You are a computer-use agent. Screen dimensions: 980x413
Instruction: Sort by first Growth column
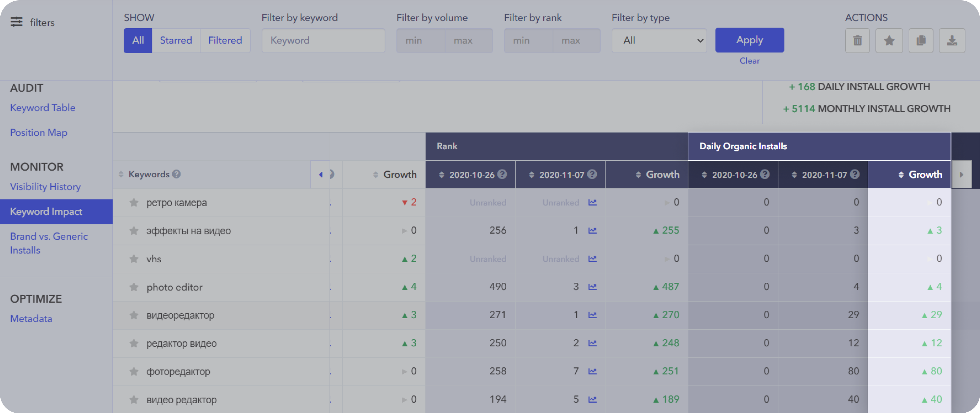pos(375,174)
